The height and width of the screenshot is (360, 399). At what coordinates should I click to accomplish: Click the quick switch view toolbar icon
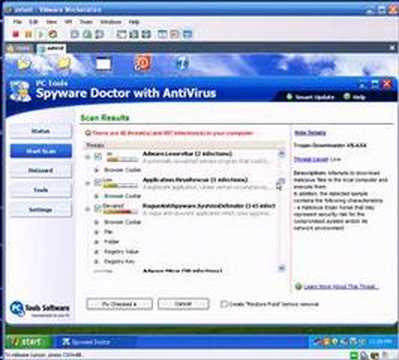[134, 34]
